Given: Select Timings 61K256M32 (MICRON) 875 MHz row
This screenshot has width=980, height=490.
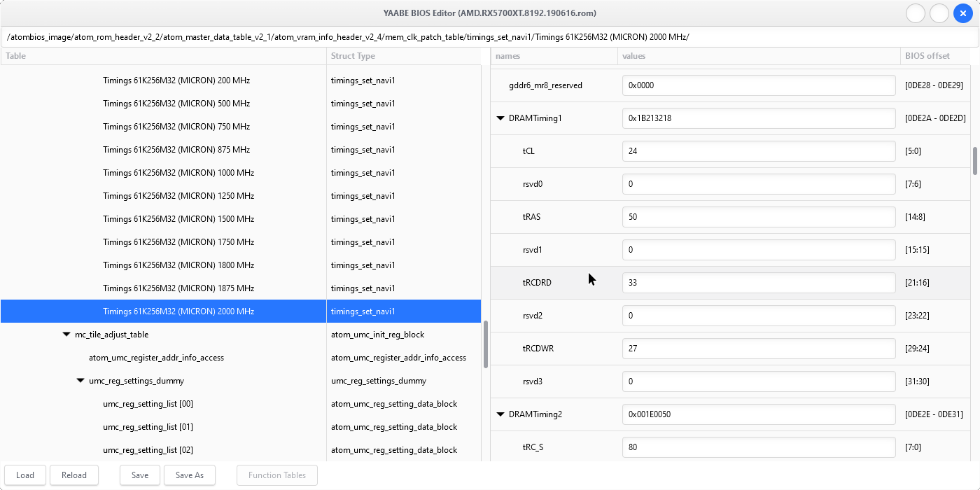Looking at the screenshot, I should point(241,150).
